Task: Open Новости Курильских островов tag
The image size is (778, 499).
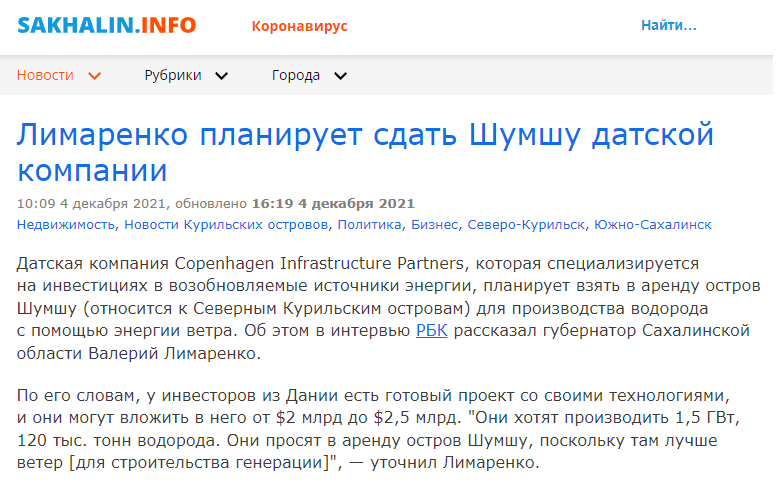Action: coord(226,225)
